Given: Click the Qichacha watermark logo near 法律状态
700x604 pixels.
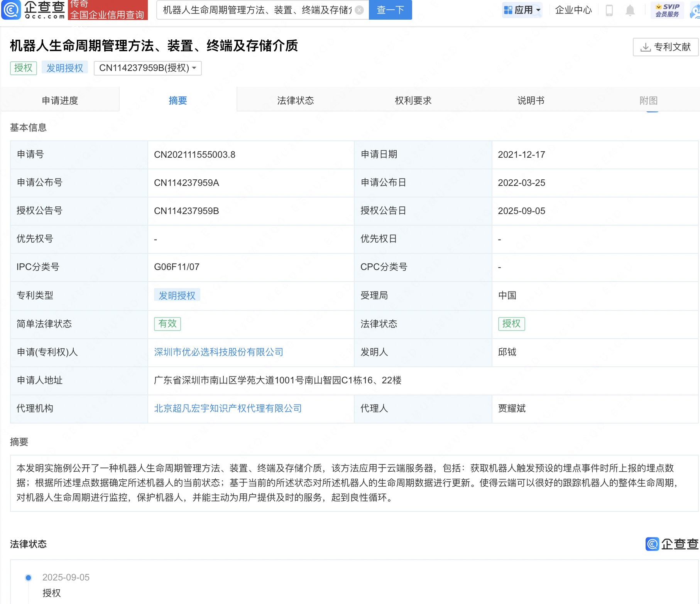Looking at the screenshot, I should click(672, 544).
